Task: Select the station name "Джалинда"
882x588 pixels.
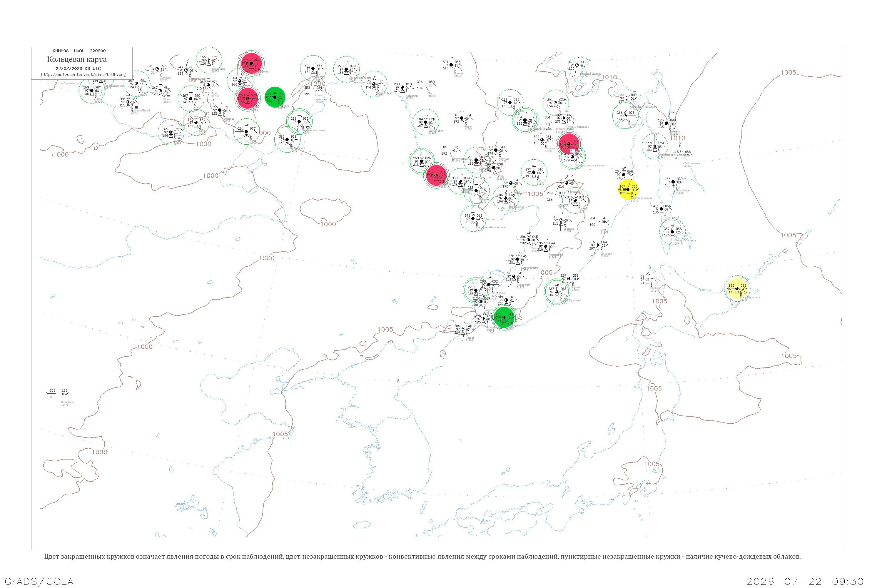Action: point(383,93)
